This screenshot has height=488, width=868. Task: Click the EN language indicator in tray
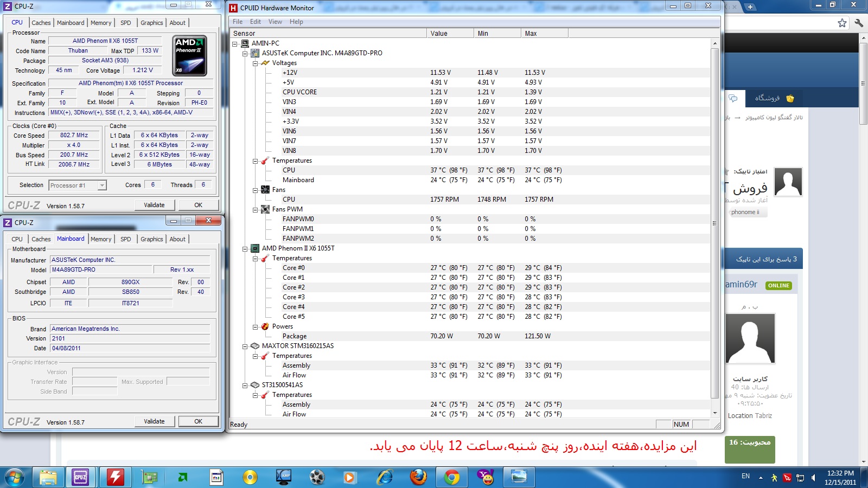pos(746,476)
